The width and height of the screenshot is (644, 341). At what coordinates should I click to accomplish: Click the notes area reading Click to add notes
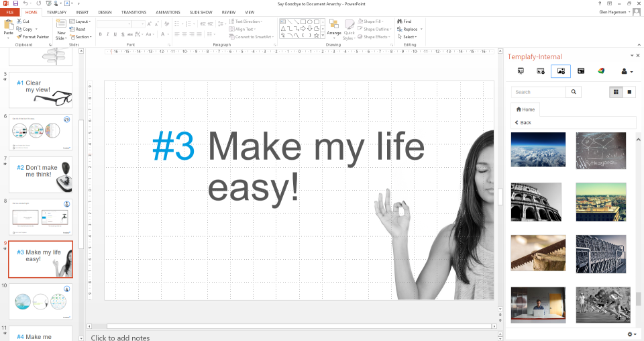coord(120,337)
